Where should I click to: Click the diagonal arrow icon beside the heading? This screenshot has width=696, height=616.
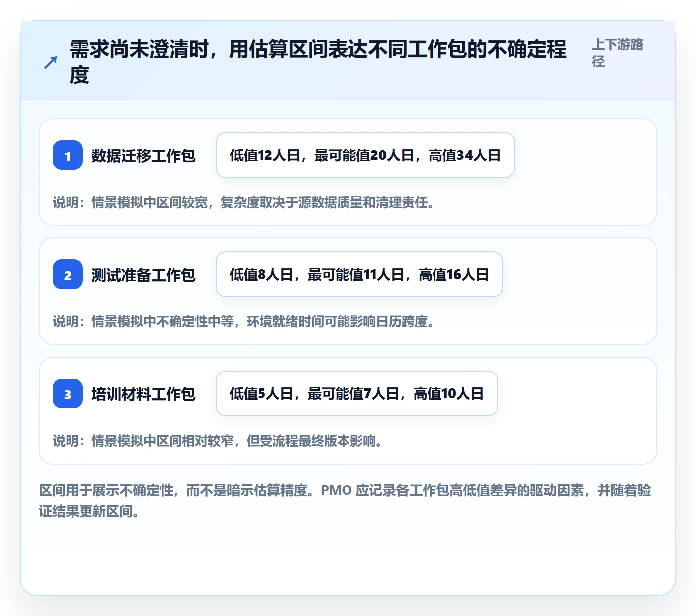51,63
